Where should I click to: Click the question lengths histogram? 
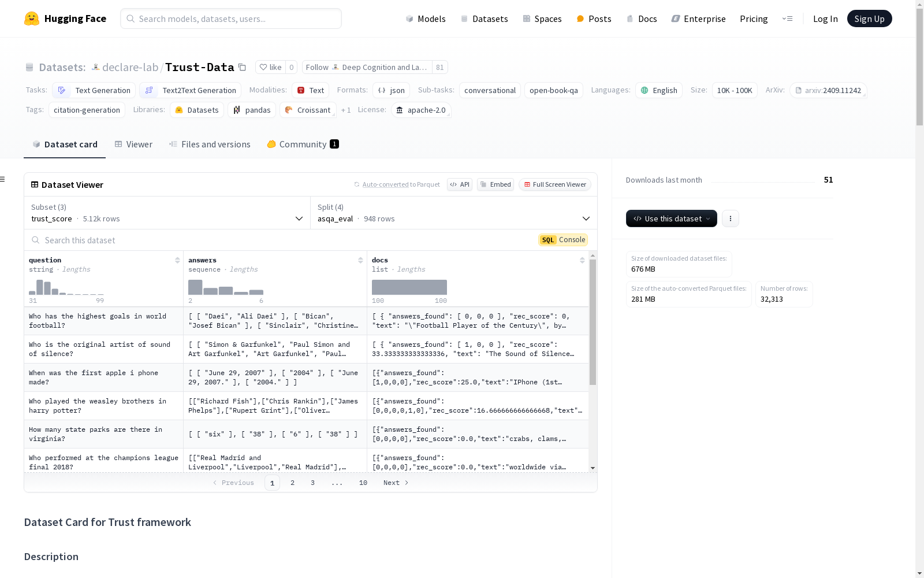(66, 287)
